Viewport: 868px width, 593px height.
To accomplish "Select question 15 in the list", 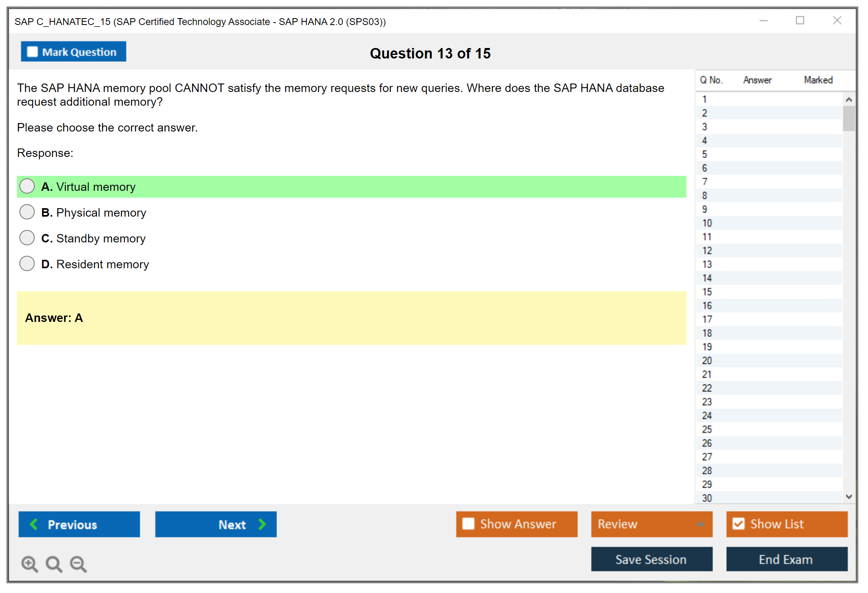I will pyautogui.click(x=707, y=292).
